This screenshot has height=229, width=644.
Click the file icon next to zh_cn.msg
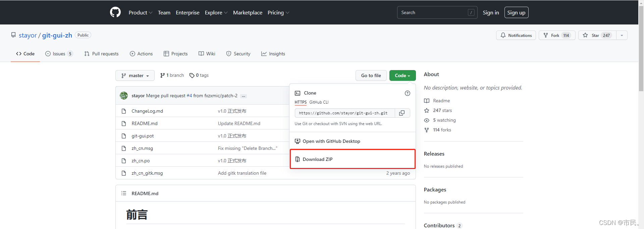[124, 148]
